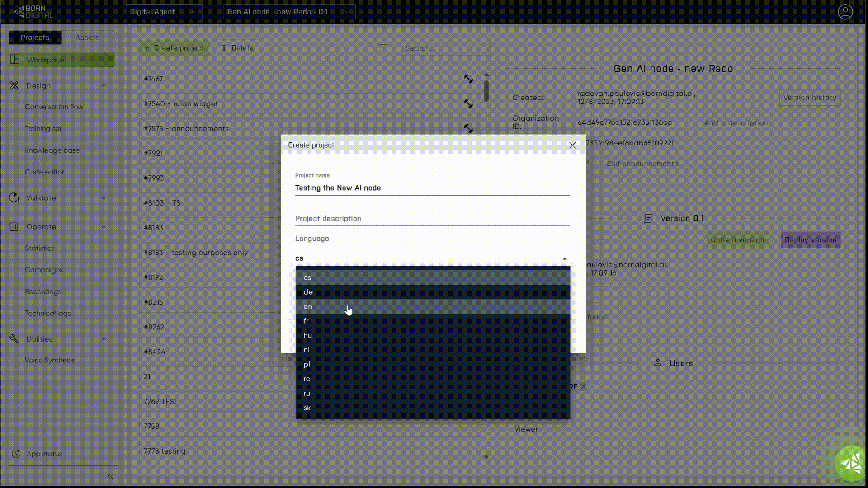
Task: Click the project list scrollbar thumb
Action: click(x=486, y=90)
